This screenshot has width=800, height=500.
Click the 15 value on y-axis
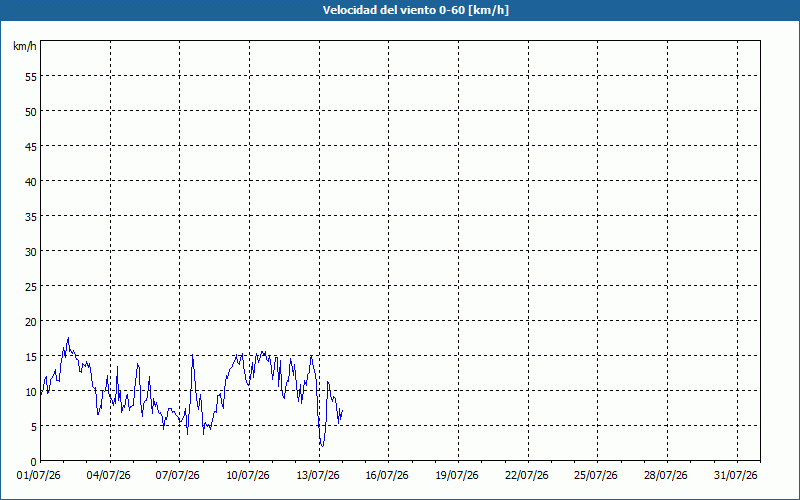31,357
